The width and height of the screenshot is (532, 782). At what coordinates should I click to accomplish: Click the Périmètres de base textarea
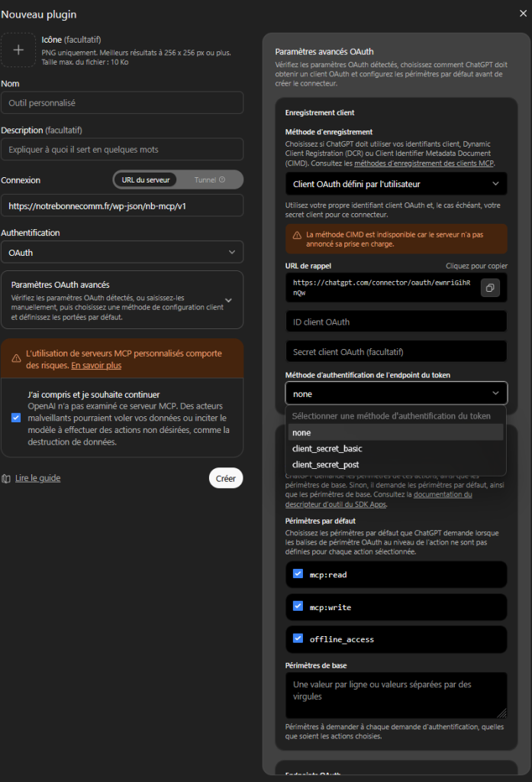click(396, 695)
